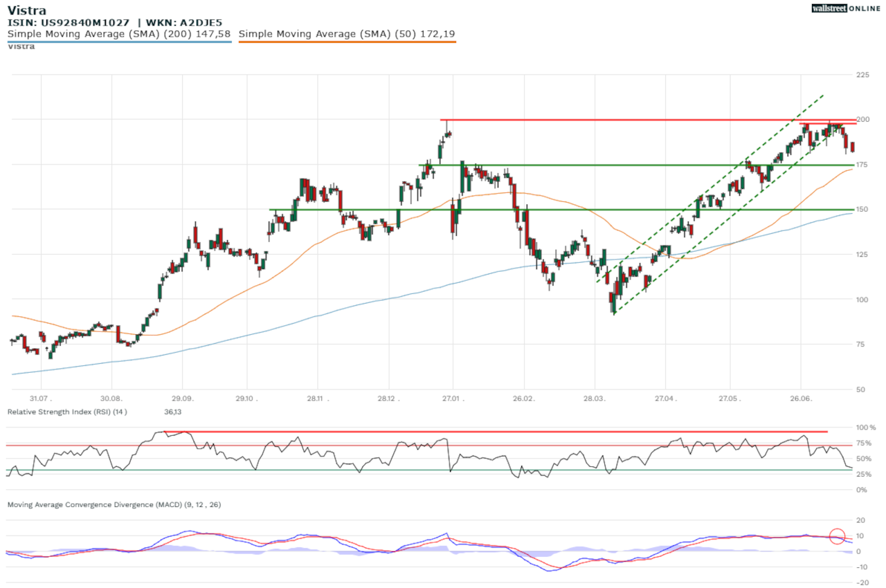Viewport: 886px width, 588px height.
Task: Click the 200 price axis label
Action: click(x=862, y=120)
